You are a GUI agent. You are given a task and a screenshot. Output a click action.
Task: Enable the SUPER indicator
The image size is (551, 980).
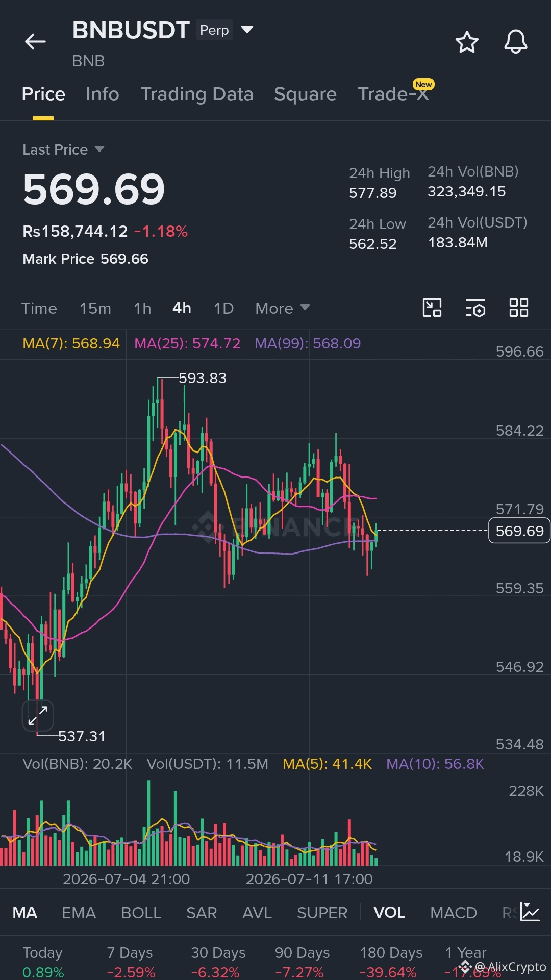322,912
